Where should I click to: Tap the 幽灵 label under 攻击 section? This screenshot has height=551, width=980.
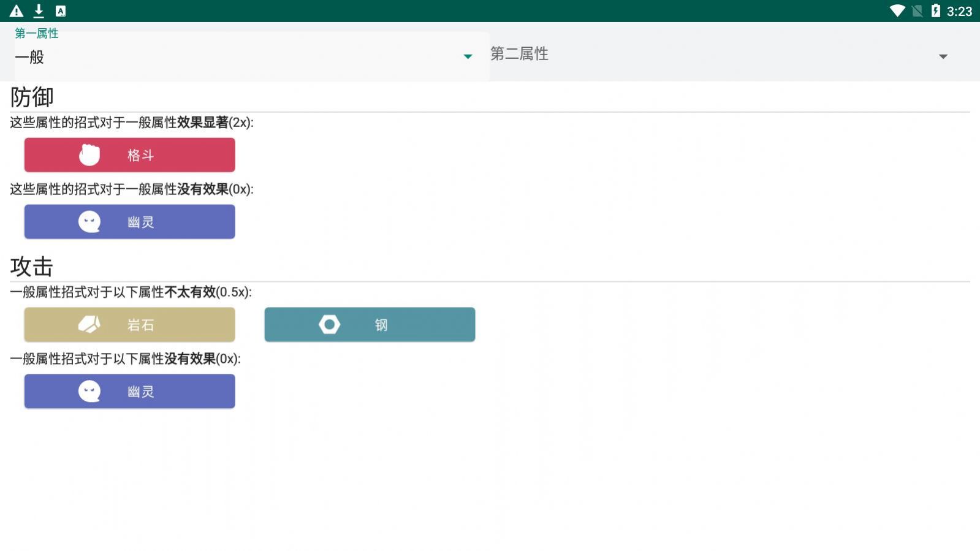click(140, 392)
